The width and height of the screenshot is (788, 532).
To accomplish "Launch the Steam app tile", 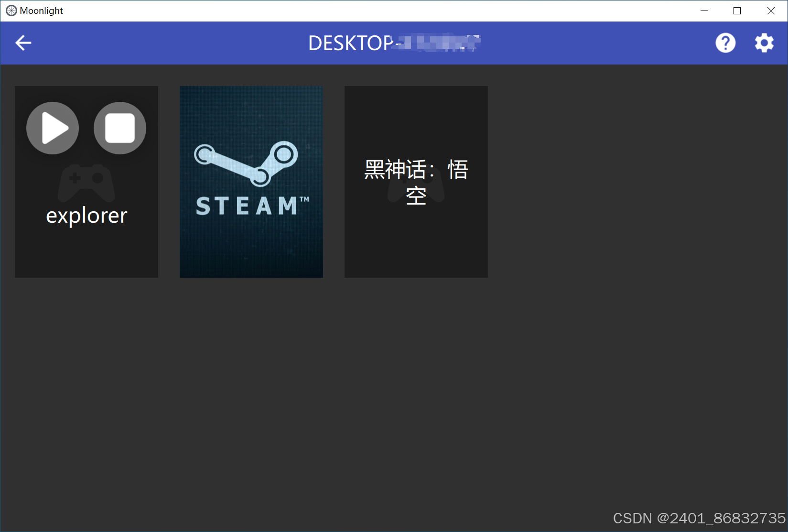I will tap(251, 182).
